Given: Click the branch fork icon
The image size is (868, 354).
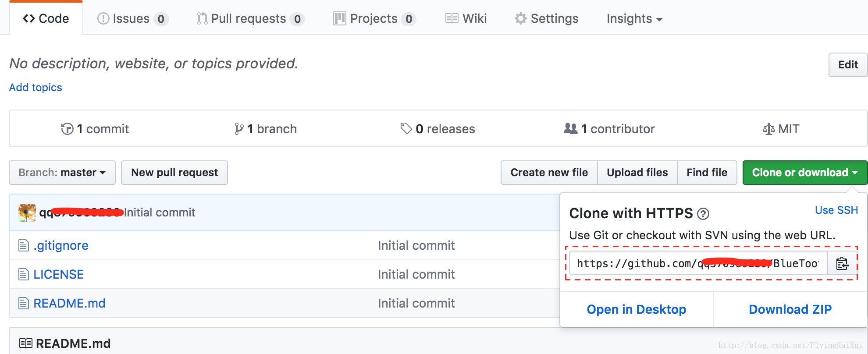Looking at the screenshot, I should 239,129.
